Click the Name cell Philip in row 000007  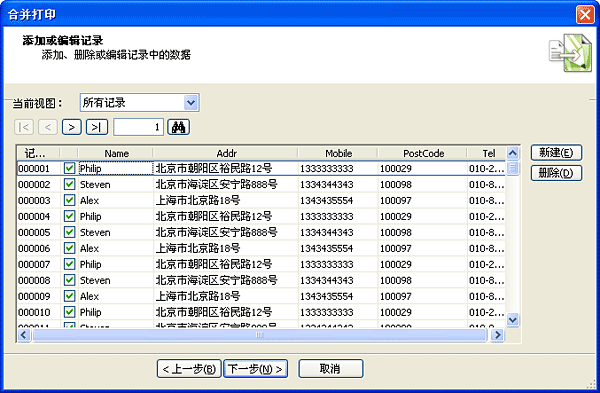[116, 264]
